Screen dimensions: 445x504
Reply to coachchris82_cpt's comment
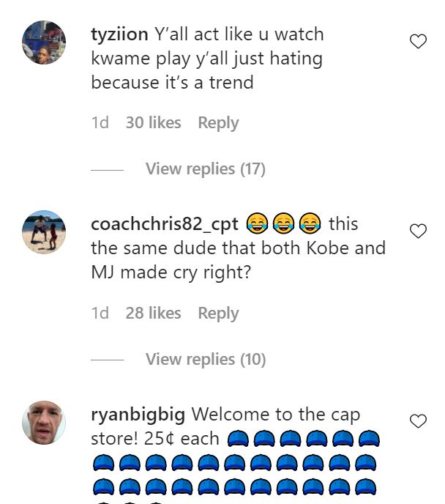pos(218,314)
